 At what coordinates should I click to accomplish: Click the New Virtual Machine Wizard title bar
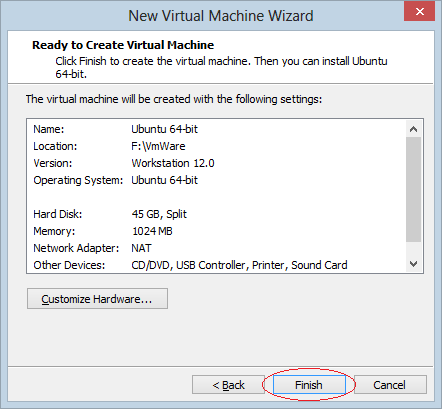point(221,16)
